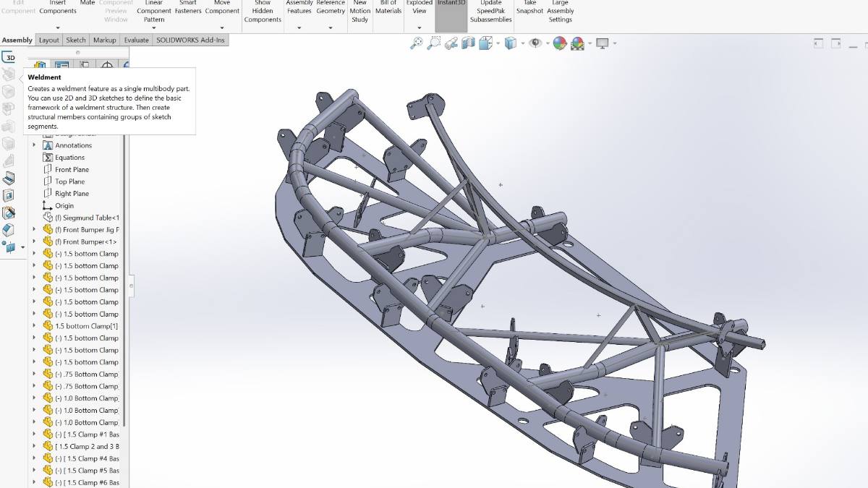Open the Linear Component Pattern dropdown arrow
This screenshot has height=488, width=868.
154,28
